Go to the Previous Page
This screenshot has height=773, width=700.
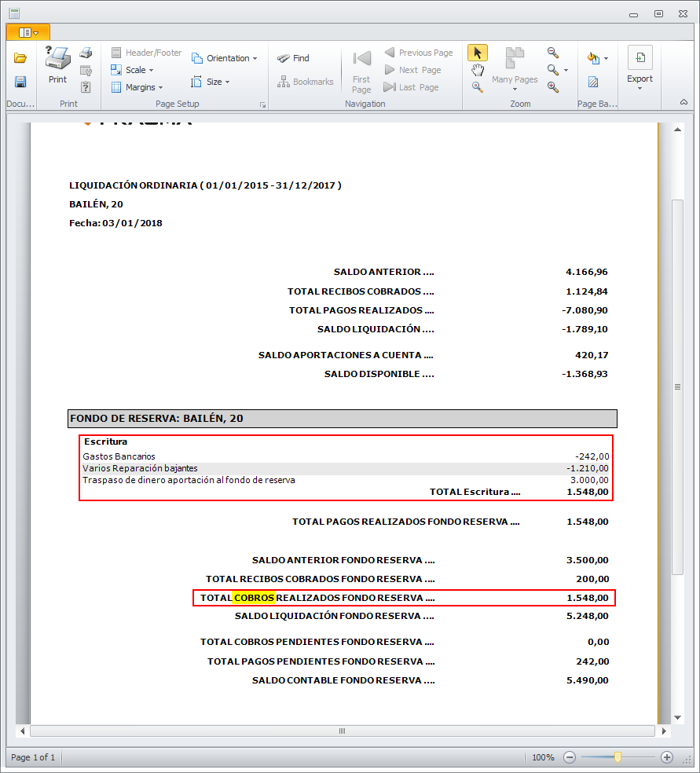[419, 53]
